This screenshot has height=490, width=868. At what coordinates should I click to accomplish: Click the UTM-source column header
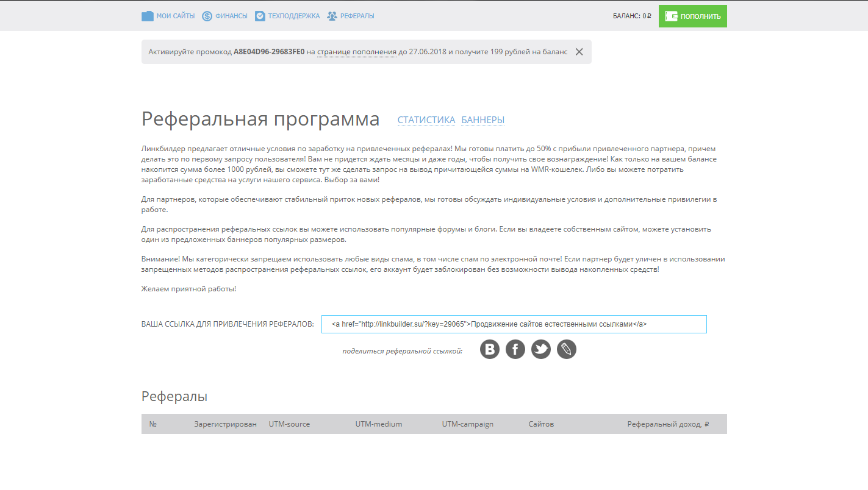tap(289, 424)
